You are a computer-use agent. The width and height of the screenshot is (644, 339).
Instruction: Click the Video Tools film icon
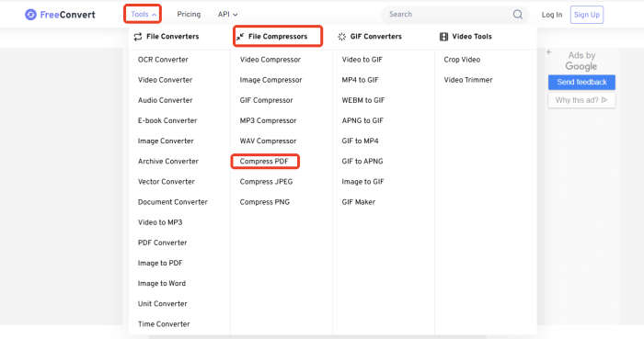point(443,37)
